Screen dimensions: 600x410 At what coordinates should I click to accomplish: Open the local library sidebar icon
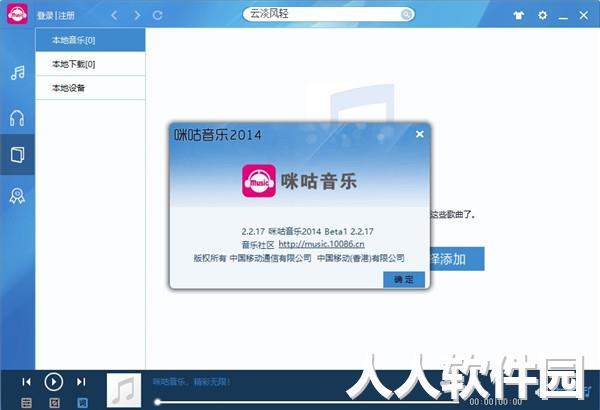(17, 155)
